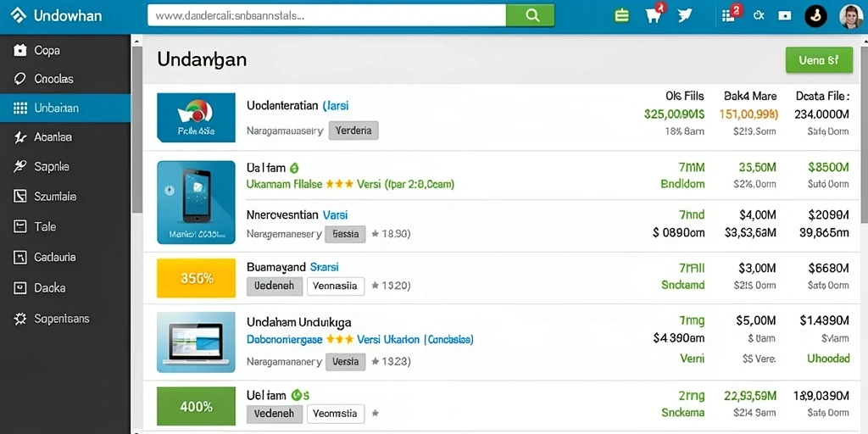Click the green search button
Image resolution: width=868 pixels, height=434 pixels.
pyautogui.click(x=531, y=15)
